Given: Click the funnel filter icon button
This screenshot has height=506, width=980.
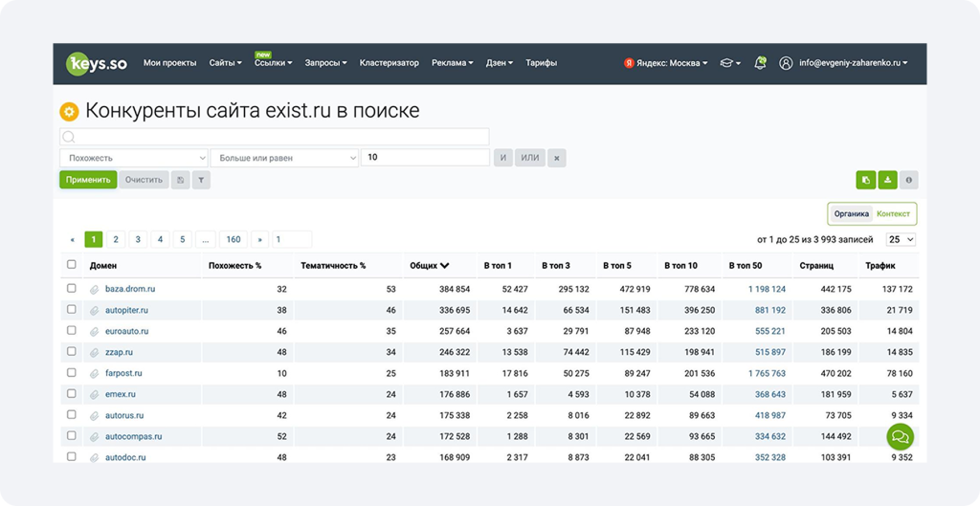Looking at the screenshot, I should [x=201, y=180].
